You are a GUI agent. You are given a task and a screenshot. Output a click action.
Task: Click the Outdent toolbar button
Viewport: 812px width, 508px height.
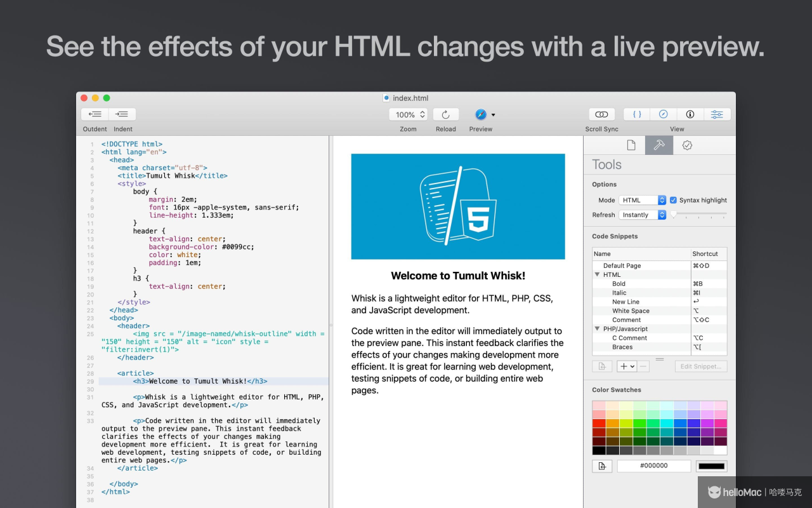(x=95, y=114)
